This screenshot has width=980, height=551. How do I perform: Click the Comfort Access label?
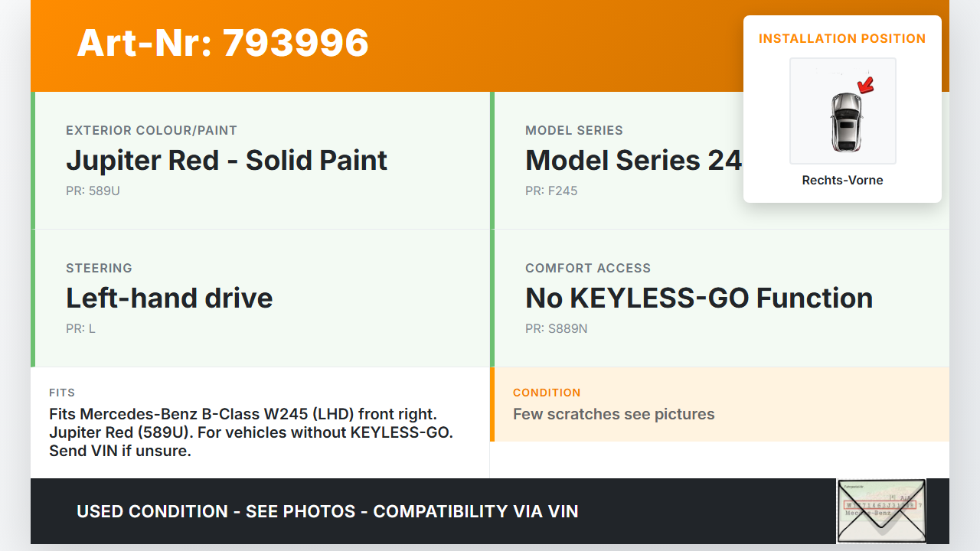coord(588,269)
